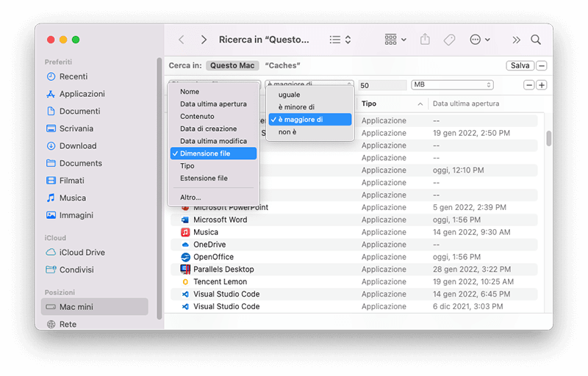Screen dimensions: 588x376
Task: Sort by the Tipo column header
Action: tap(391, 104)
